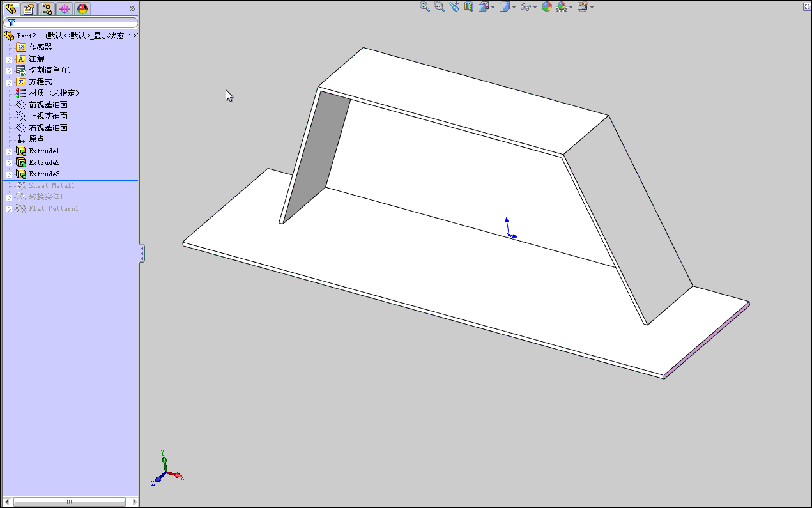Switch to the ConfigurationManager tab
The image size is (812, 508).
pyautogui.click(x=47, y=9)
